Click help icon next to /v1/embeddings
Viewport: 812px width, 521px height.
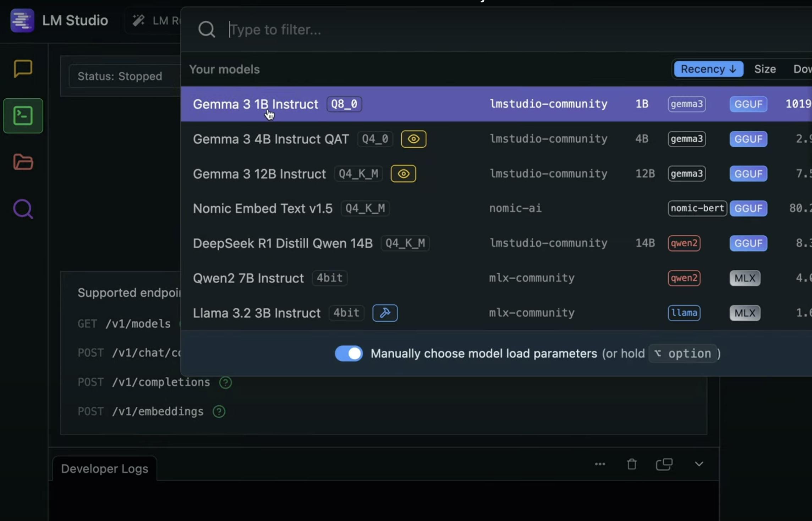click(219, 412)
